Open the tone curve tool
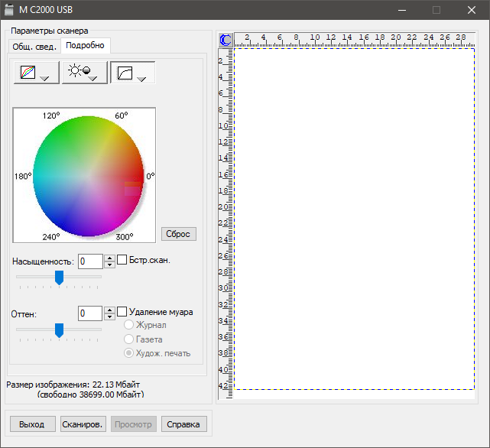 click(x=132, y=73)
